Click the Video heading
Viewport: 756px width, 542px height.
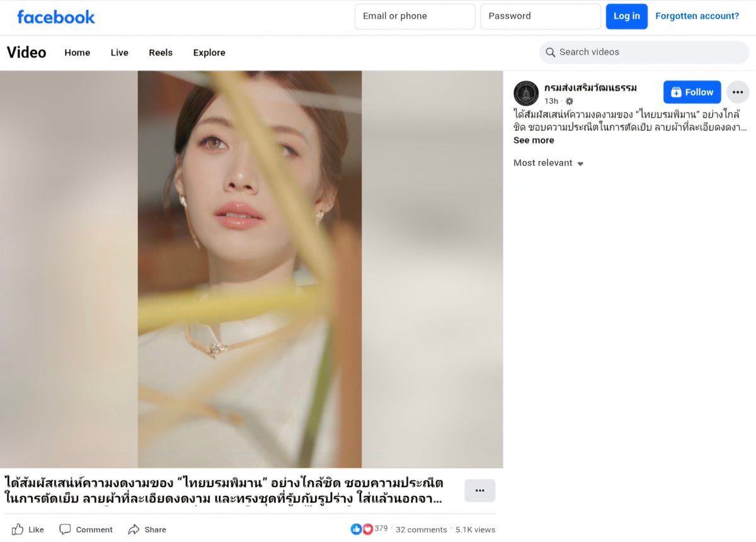pos(26,52)
